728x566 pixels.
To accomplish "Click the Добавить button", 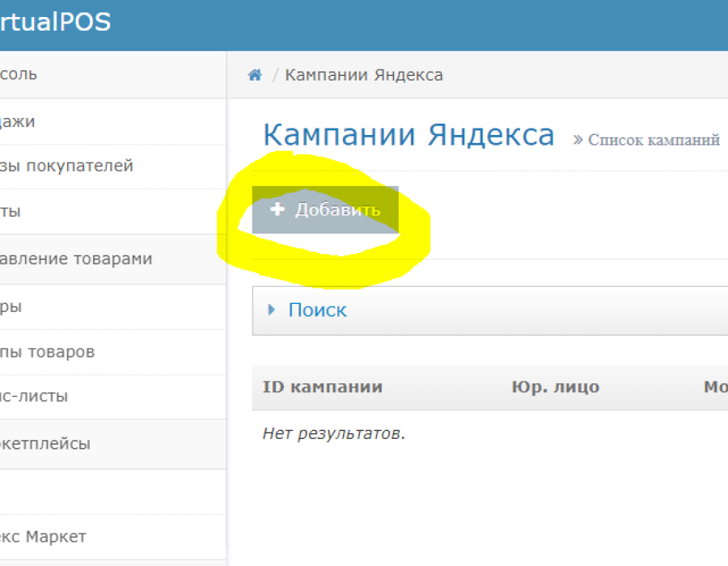I will tap(325, 209).
